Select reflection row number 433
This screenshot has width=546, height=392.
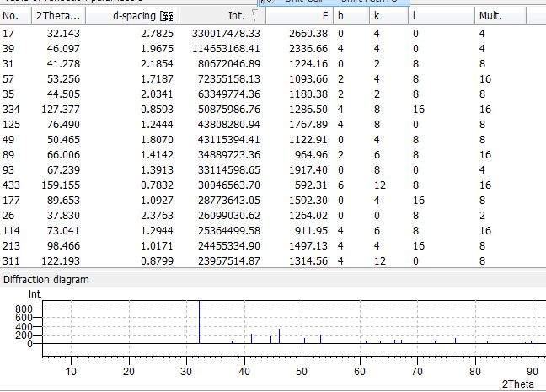[273, 185]
